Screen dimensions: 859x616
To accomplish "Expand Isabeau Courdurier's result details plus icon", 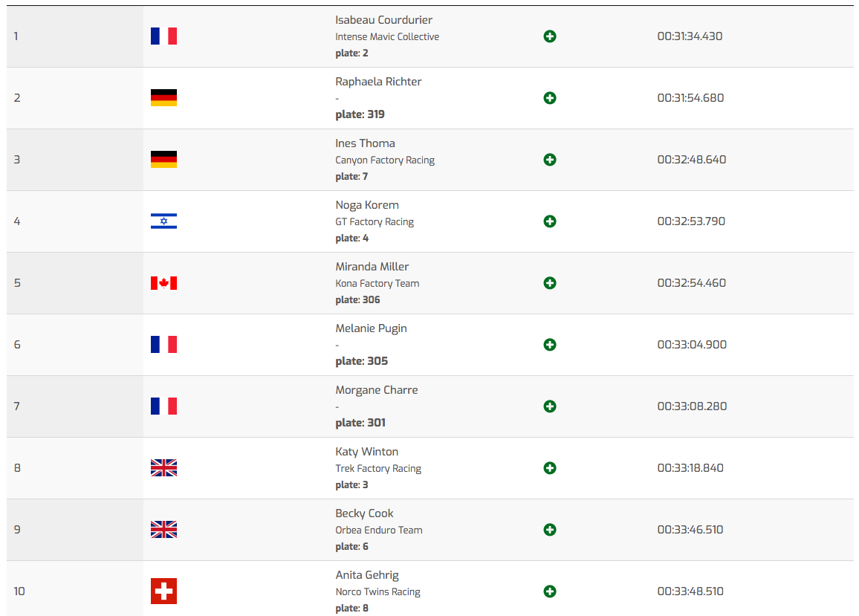I will (x=549, y=36).
